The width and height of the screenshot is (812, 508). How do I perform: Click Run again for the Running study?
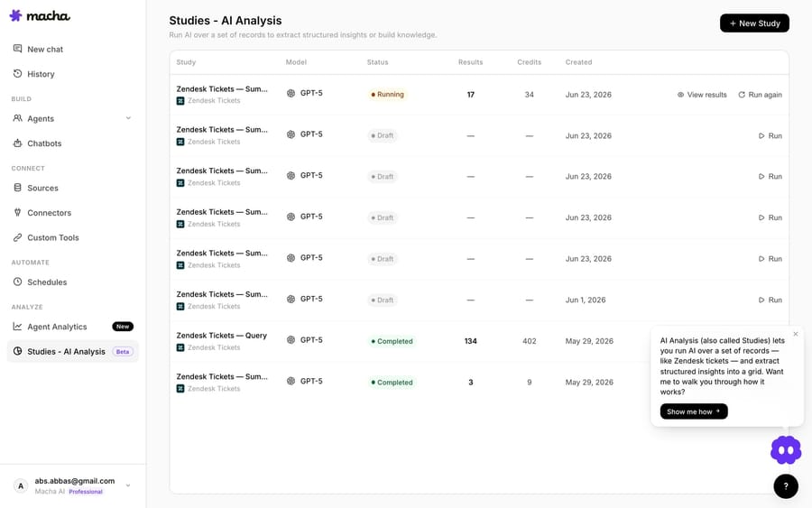pyautogui.click(x=760, y=95)
